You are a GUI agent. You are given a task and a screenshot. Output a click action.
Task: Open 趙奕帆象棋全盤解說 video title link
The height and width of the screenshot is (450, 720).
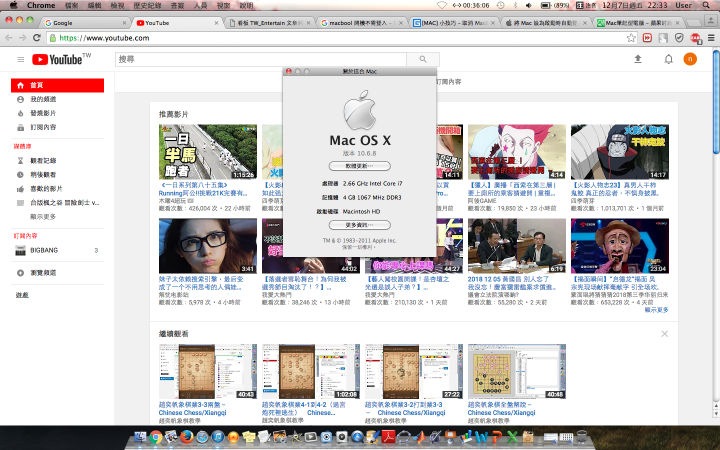click(501, 408)
